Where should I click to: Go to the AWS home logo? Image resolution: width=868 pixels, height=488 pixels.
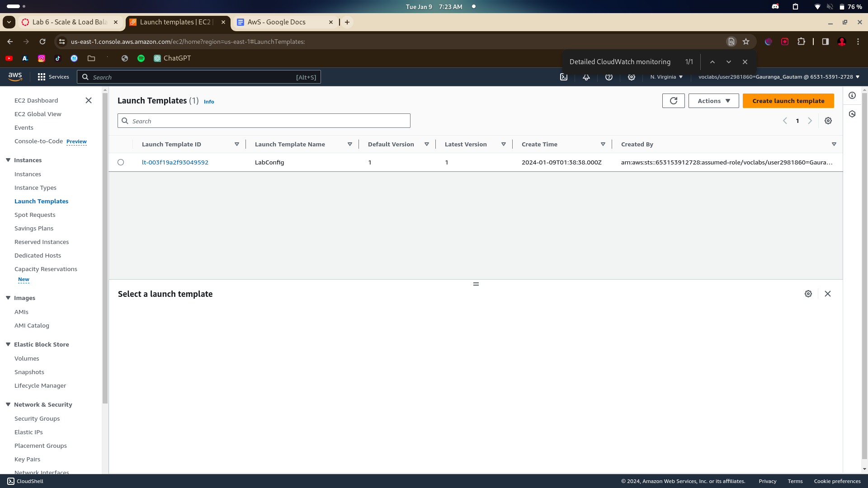[15, 77]
